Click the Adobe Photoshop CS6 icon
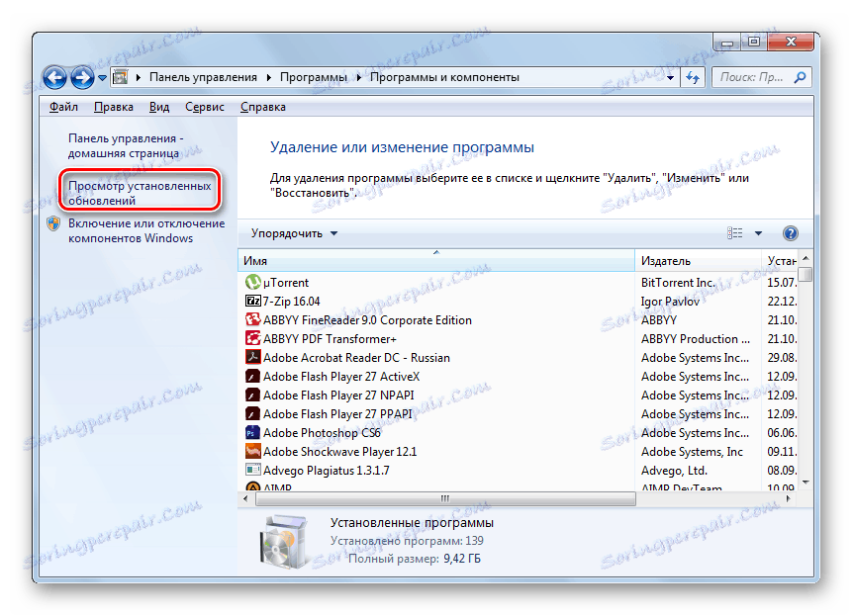This screenshot has height=616, width=853. (x=253, y=432)
